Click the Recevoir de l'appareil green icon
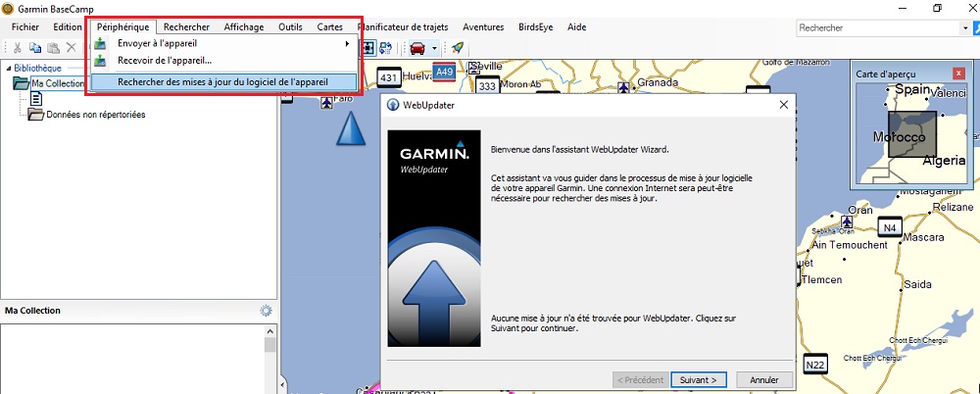 [100, 61]
